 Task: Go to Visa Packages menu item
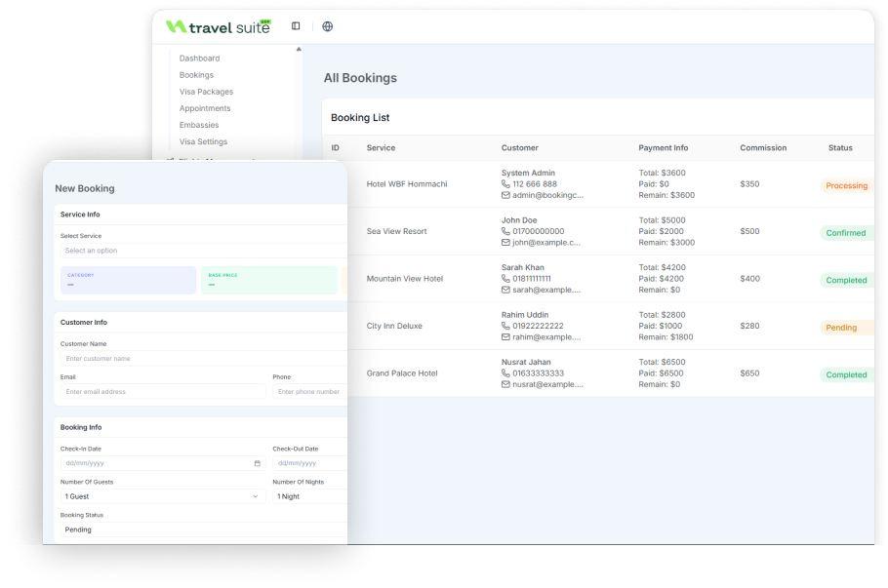pos(206,92)
